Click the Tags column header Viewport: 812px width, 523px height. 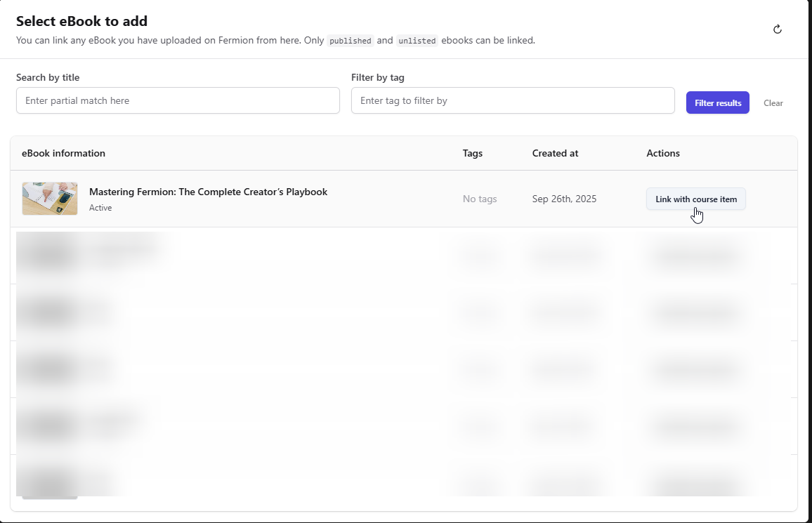coord(472,153)
